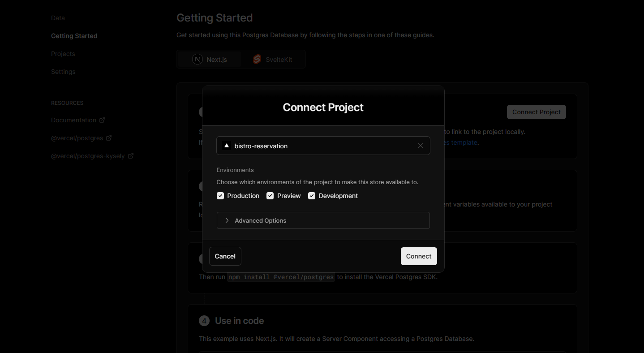Click the SvelteKit logo icon
This screenshot has height=353, width=644.
point(257,59)
